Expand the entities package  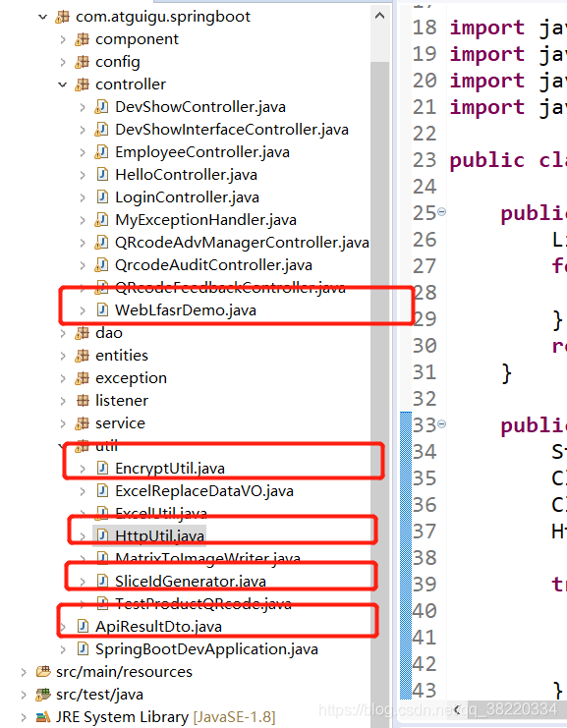tap(63, 356)
